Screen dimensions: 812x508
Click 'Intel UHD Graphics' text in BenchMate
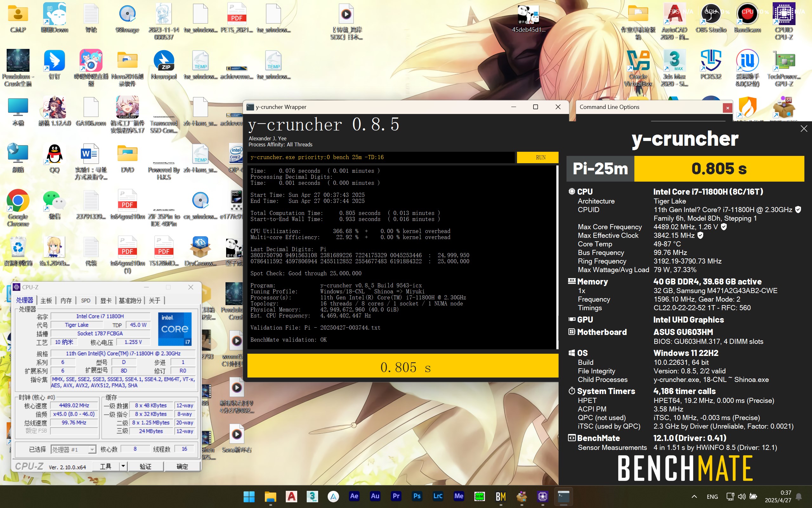click(x=689, y=319)
